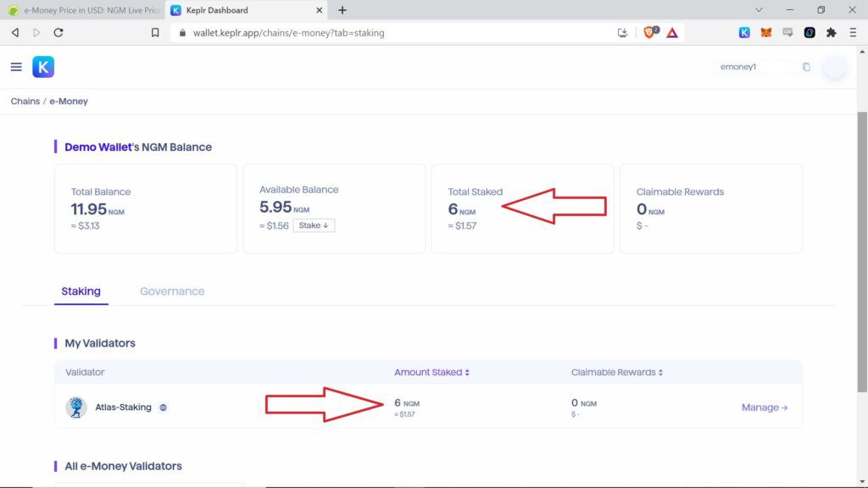Click Atlas-Staking validator name

point(123,408)
